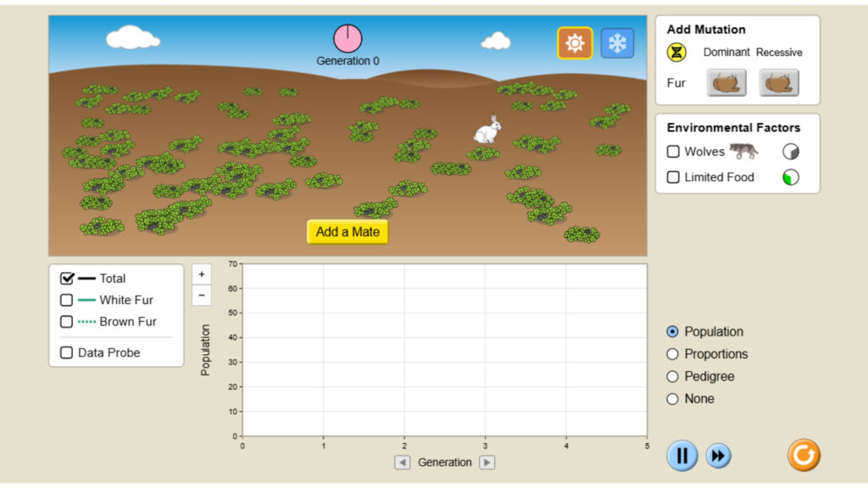Select the Pedigree radio button
The width and height of the screenshot is (868, 488).
click(672, 376)
